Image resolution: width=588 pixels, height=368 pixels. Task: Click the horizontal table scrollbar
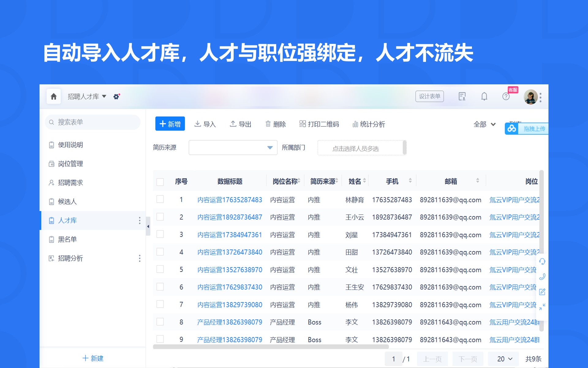click(x=271, y=347)
